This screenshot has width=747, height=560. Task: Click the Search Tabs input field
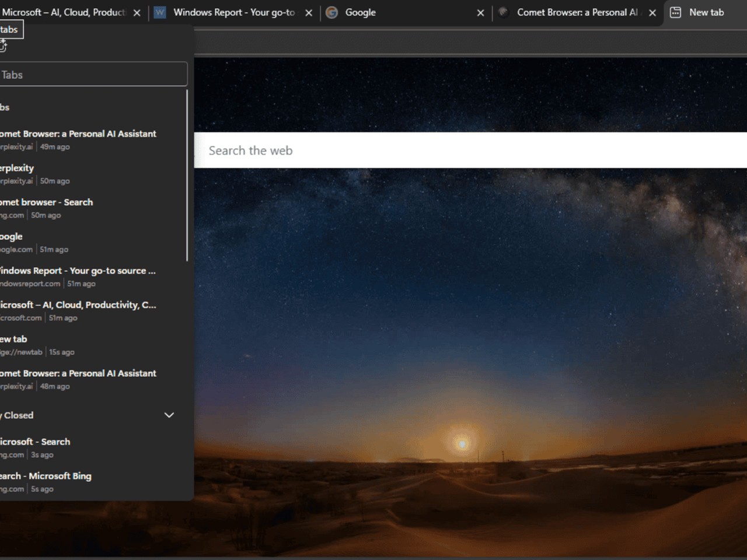pos(93,75)
